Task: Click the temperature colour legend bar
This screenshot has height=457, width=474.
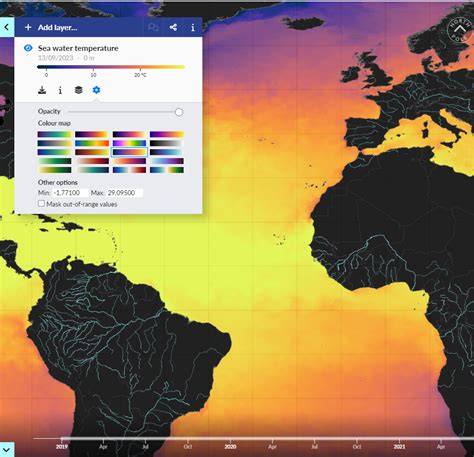Action: point(111,67)
